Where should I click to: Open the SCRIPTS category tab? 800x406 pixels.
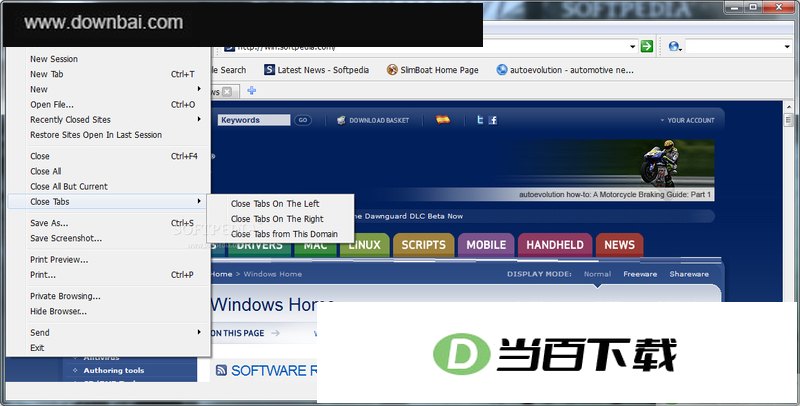[x=423, y=245]
